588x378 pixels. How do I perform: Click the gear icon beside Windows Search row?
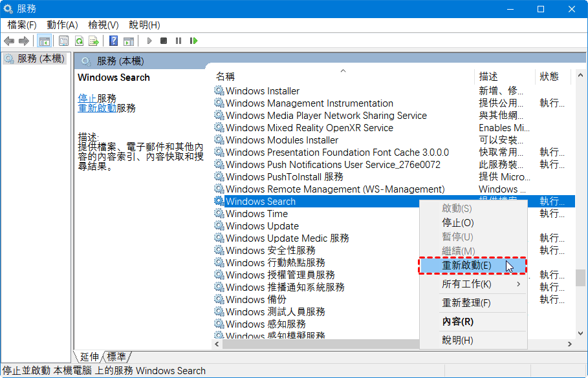coord(219,201)
